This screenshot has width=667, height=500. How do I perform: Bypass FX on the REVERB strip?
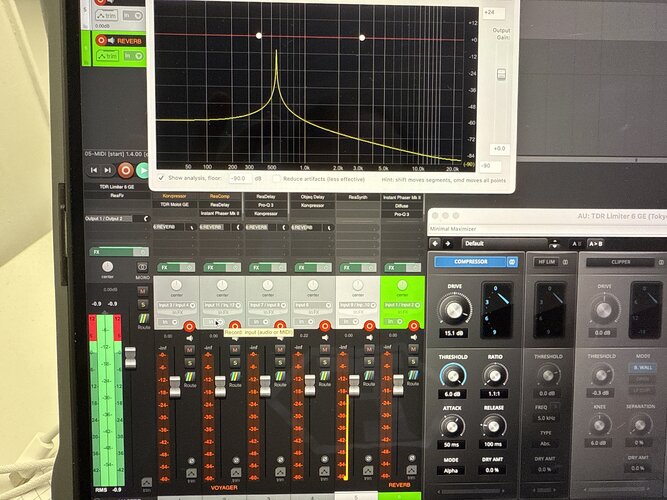pyautogui.click(x=413, y=267)
